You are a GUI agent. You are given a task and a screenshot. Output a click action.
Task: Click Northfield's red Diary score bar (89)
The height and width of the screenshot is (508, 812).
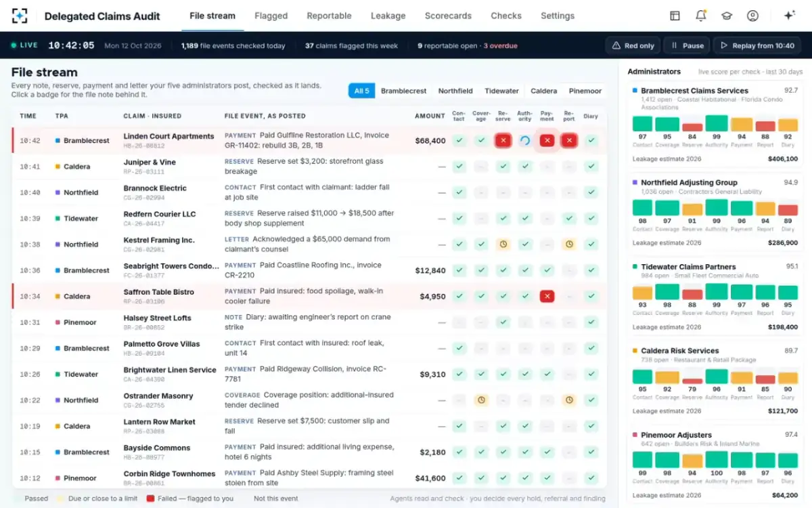point(788,210)
